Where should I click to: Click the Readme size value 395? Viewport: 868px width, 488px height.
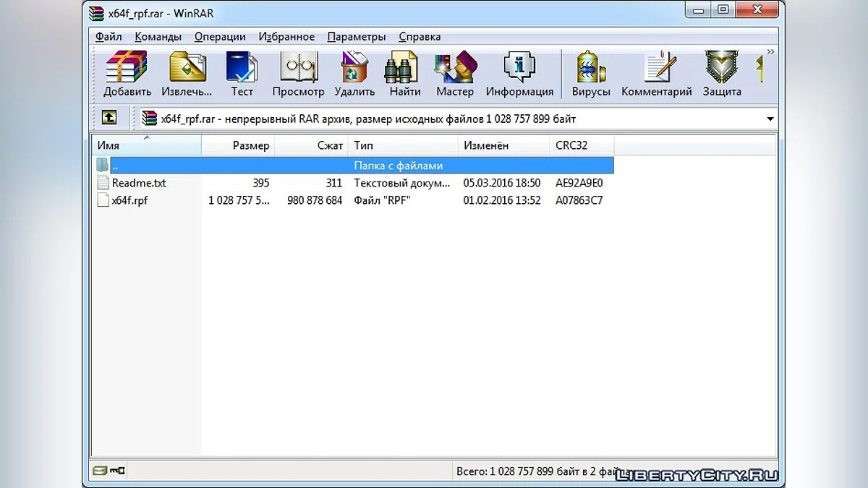(261, 183)
